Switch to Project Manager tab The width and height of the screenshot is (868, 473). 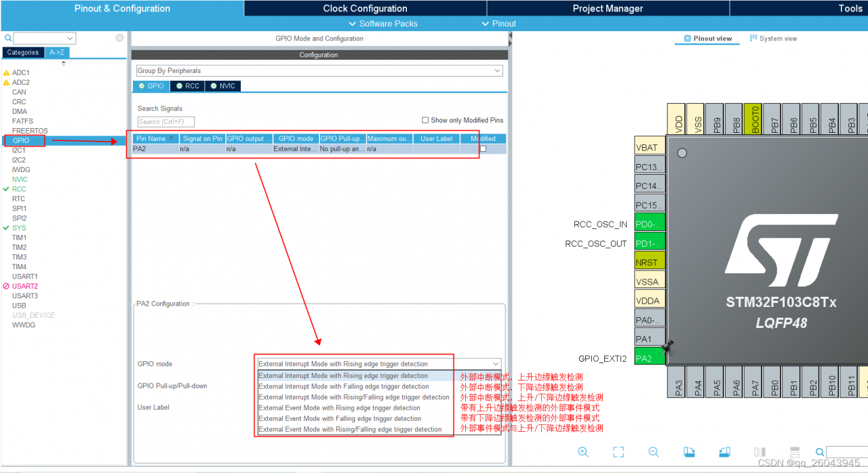pyautogui.click(x=608, y=8)
